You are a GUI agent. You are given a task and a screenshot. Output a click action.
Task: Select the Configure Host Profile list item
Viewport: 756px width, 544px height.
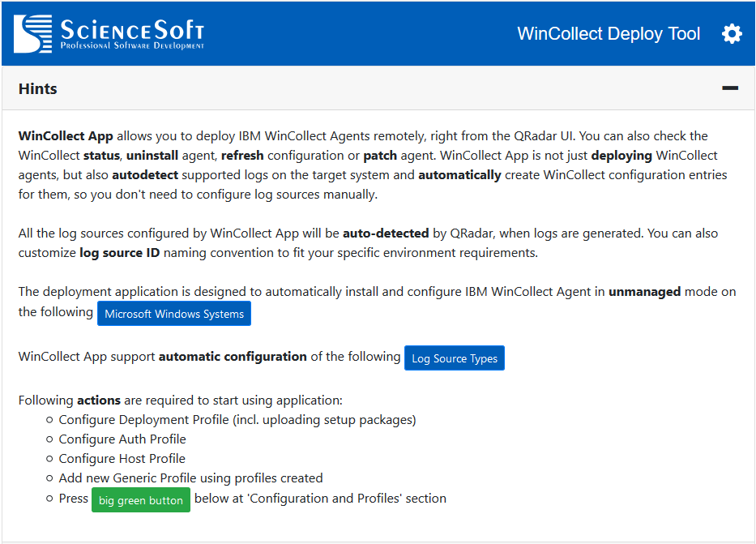point(122,459)
